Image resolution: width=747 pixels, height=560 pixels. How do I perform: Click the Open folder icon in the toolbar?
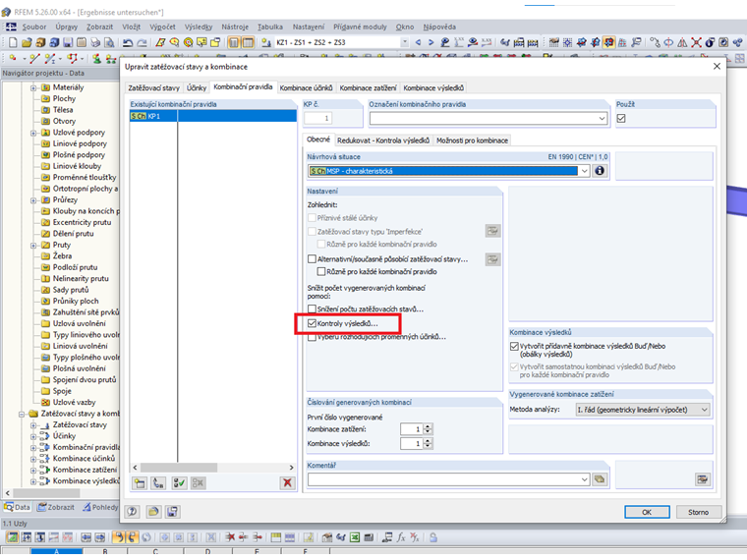pyautogui.click(x=27, y=42)
